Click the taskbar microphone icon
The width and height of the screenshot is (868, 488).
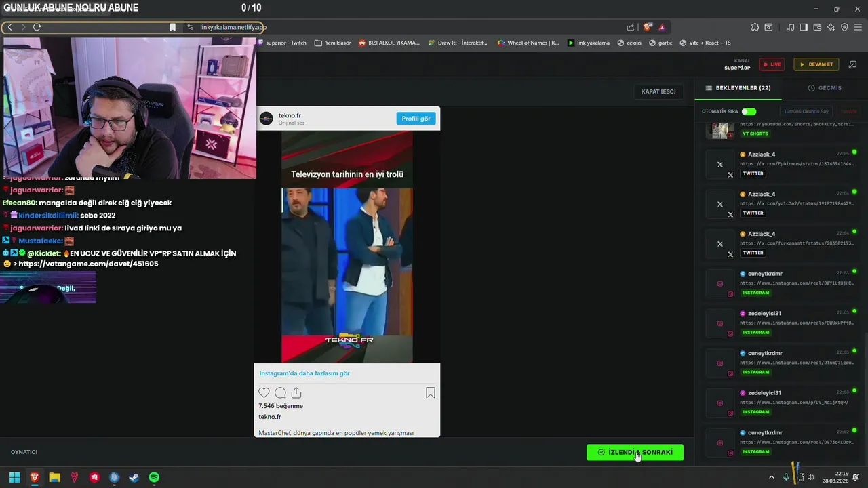[786, 477]
